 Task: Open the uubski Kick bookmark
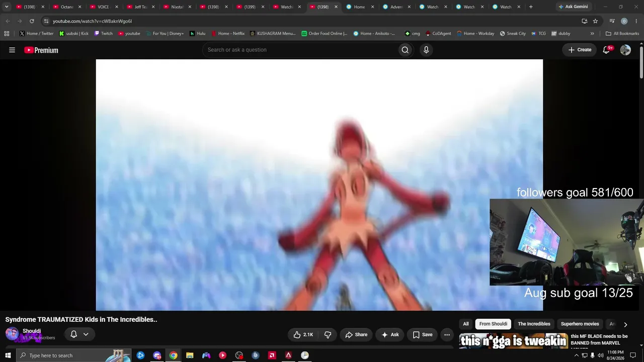(73, 34)
